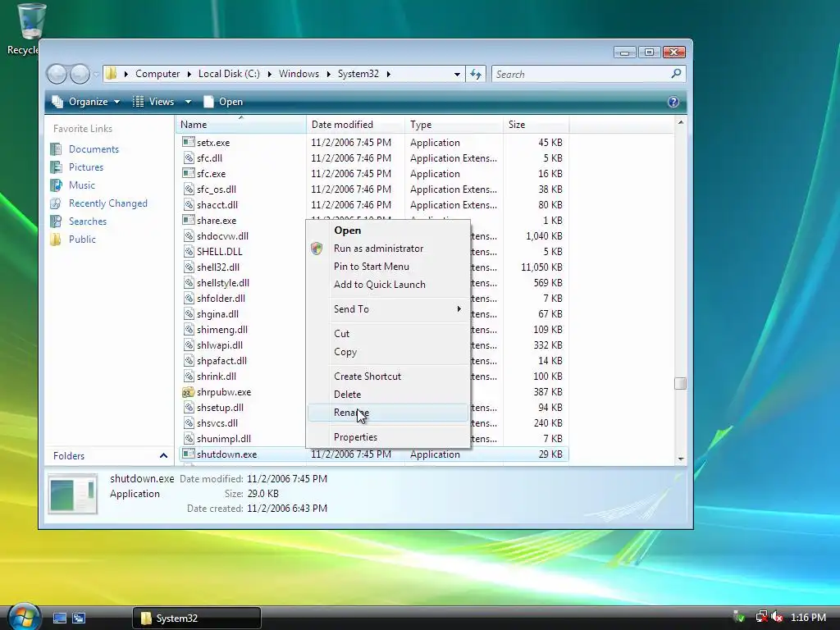
Task: Expand the Folders pane chevron
Action: 163,456
